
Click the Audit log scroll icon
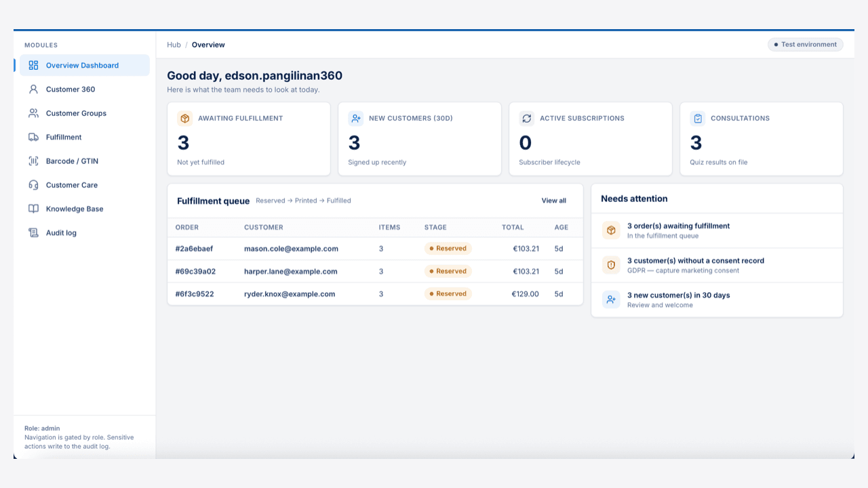click(x=33, y=232)
